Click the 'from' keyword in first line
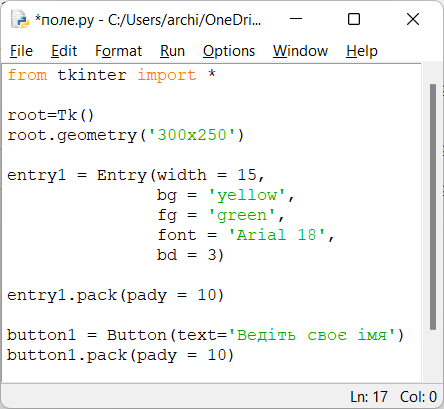The height and width of the screenshot is (409, 444). [27, 75]
